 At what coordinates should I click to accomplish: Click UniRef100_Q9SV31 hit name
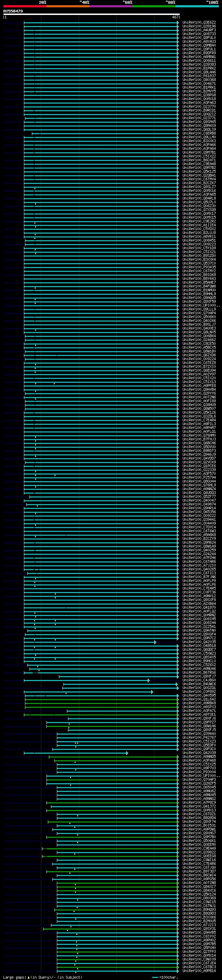point(199,929)
